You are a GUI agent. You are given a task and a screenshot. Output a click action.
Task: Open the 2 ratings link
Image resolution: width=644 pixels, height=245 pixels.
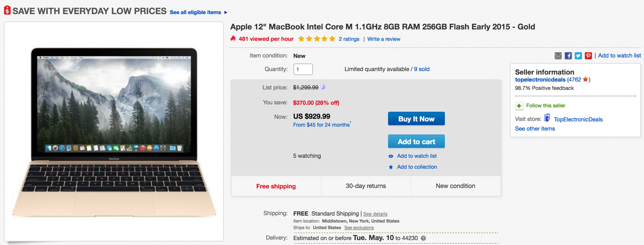coord(349,39)
